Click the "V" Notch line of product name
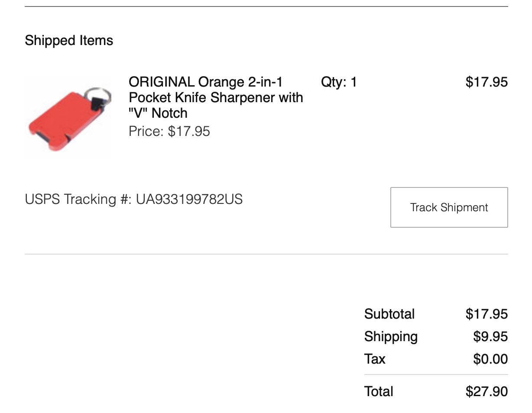The height and width of the screenshot is (413, 532). point(158,113)
